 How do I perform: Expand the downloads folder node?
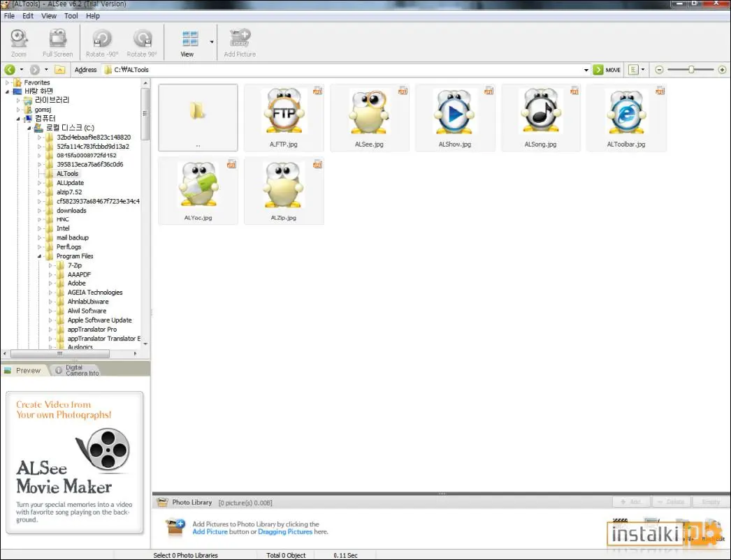click(40, 211)
